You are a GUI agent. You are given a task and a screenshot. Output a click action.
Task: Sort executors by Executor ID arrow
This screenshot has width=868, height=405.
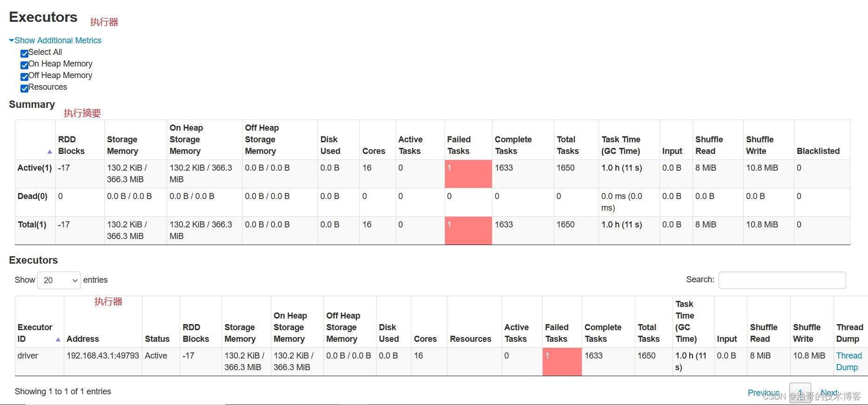coord(58,339)
